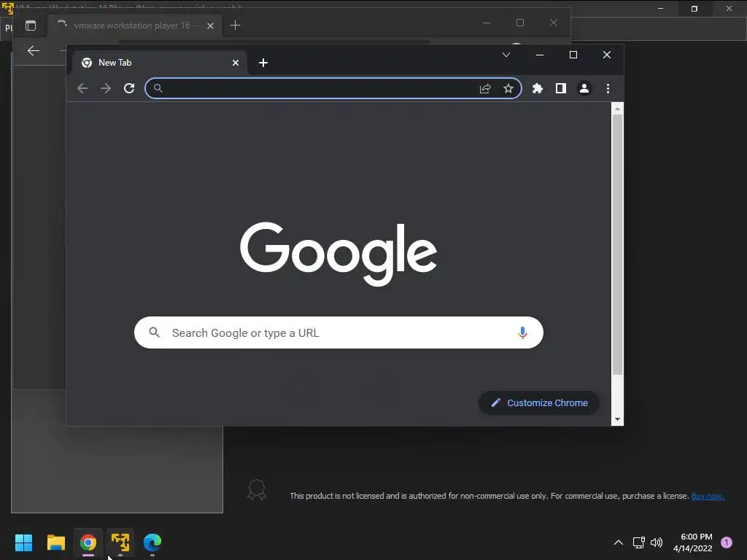Bookmark this tab with the star icon
This screenshot has width=747, height=560.
[x=508, y=88]
